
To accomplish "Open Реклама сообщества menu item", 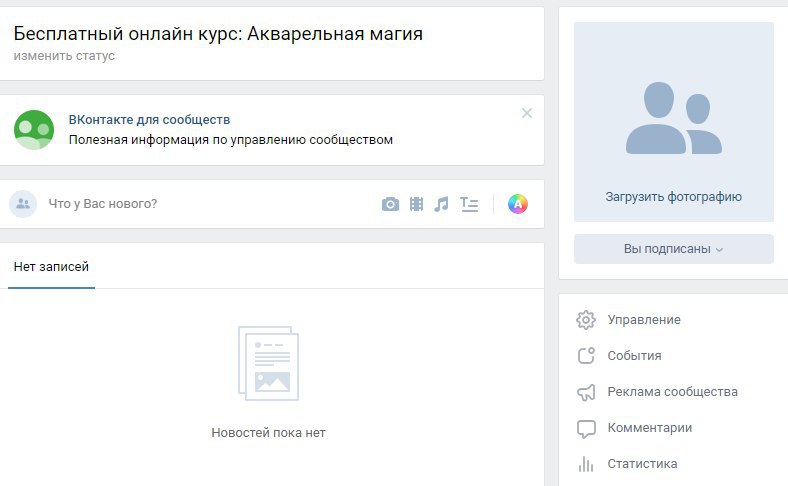I will pos(672,392).
